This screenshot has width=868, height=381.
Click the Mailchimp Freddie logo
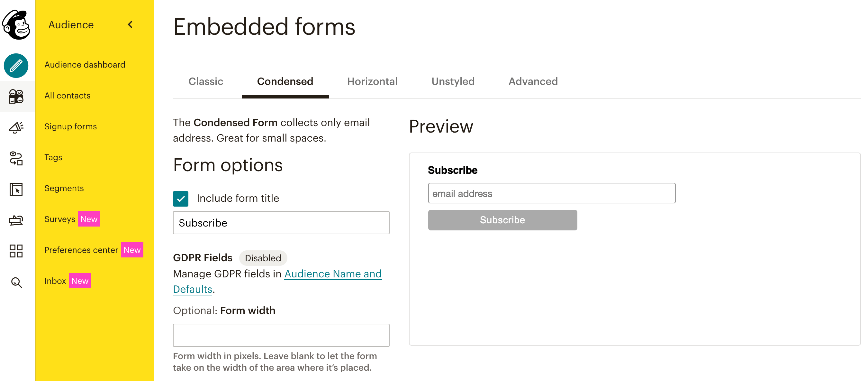[x=16, y=24]
